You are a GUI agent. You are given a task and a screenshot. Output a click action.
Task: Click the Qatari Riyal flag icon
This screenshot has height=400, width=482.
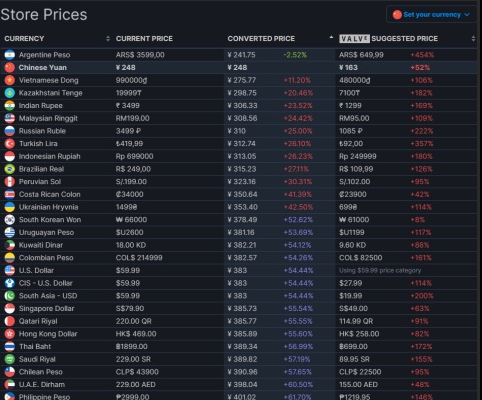coord(10,321)
